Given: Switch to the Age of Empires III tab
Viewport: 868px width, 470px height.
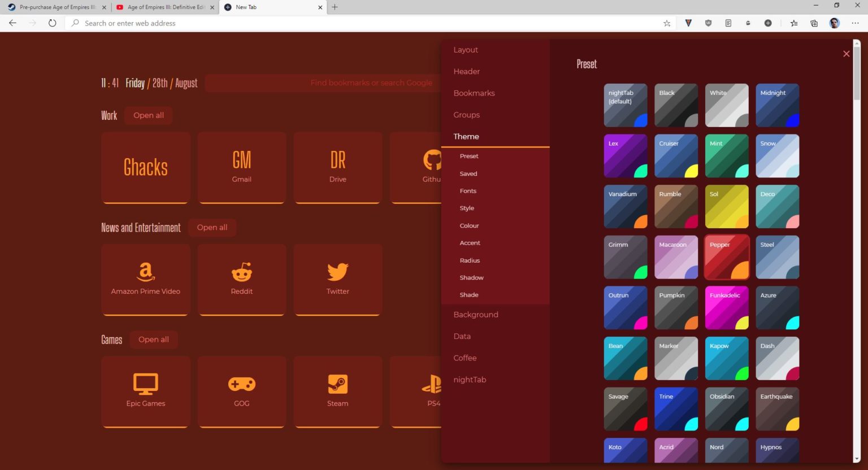Looking at the screenshot, I should pyautogui.click(x=163, y=7).
